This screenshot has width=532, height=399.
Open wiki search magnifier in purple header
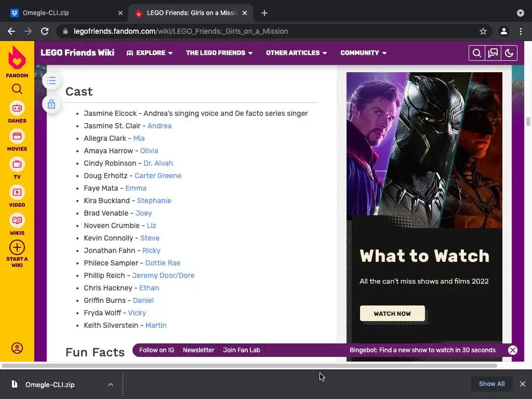[477, 53]
